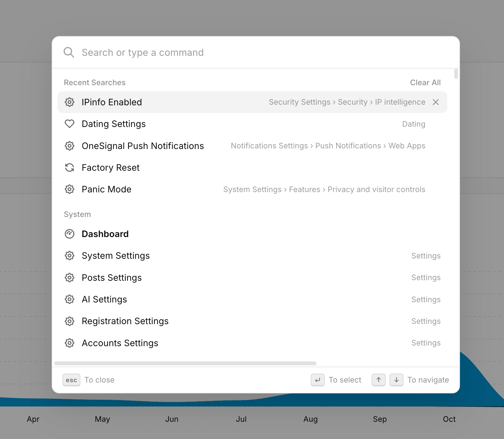
Task: Click the Recent Searches heading
Action: click(95, 83)
